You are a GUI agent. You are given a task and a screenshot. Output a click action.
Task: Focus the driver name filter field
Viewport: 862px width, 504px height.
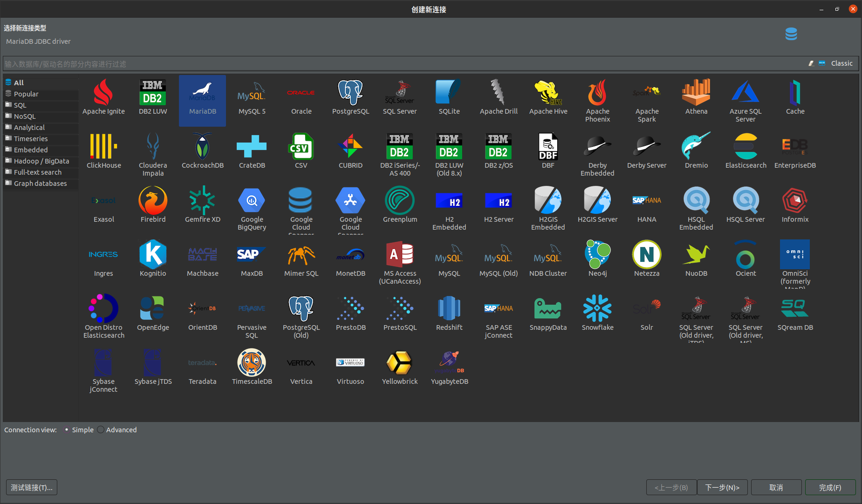(x=403, y=64)
